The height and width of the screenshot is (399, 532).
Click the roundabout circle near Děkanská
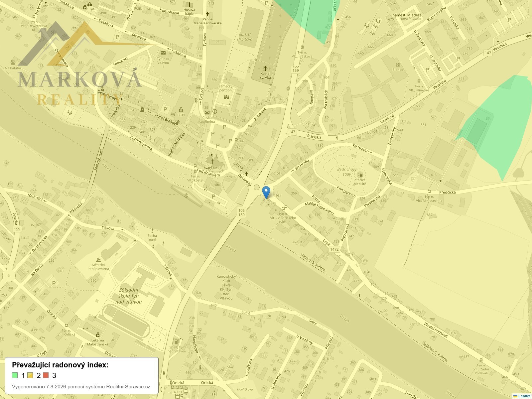[256, 188]
